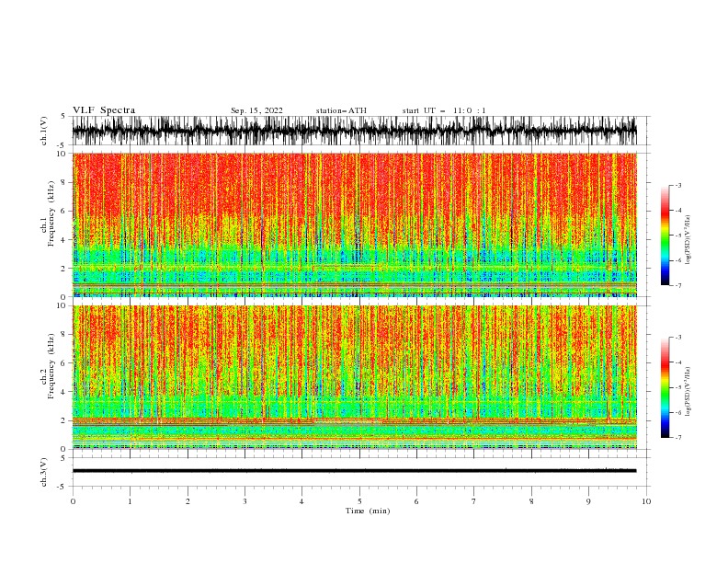
Task: Click the ch.3 flat voltage trace
Action: tap(354, 471)
